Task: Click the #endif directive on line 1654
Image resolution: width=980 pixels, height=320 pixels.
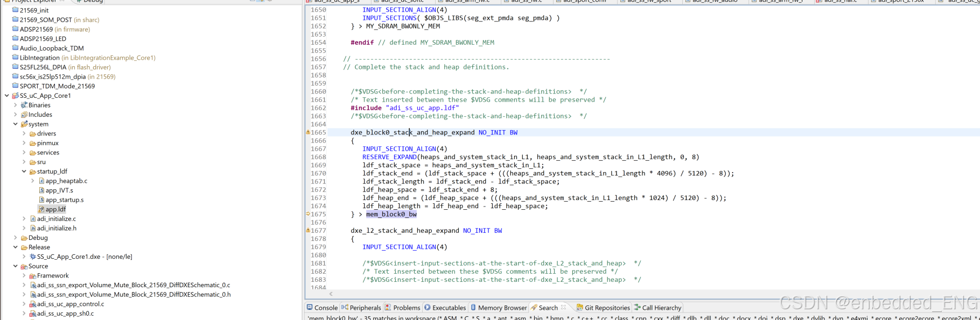Action: (x=362, y=42)
